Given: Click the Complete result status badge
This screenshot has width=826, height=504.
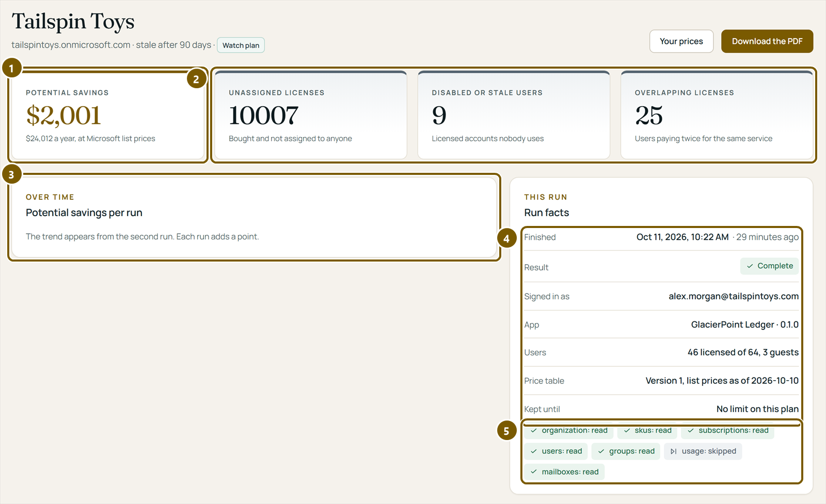Looking at the screenshot, I should [769, 266].
